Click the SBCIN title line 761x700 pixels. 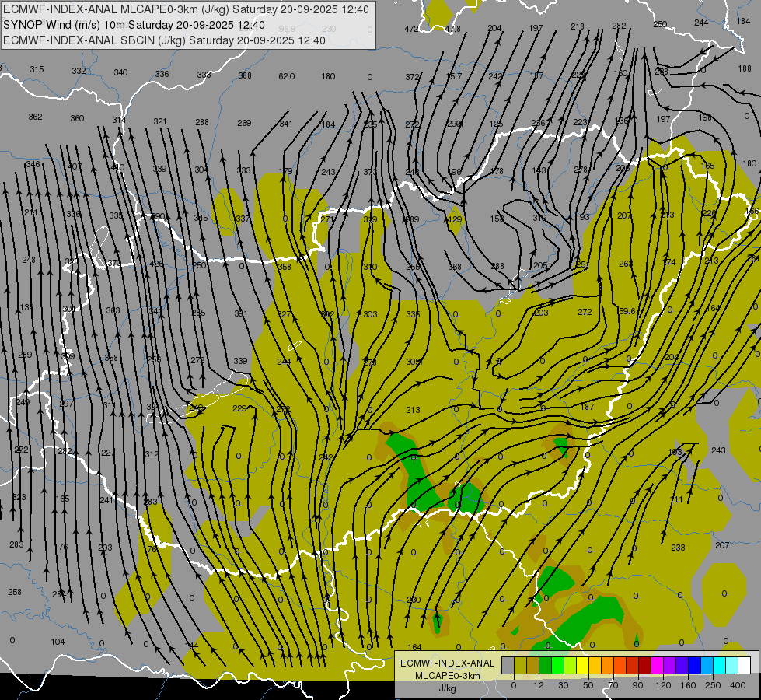pyautogui.click(x=164, y=40)
